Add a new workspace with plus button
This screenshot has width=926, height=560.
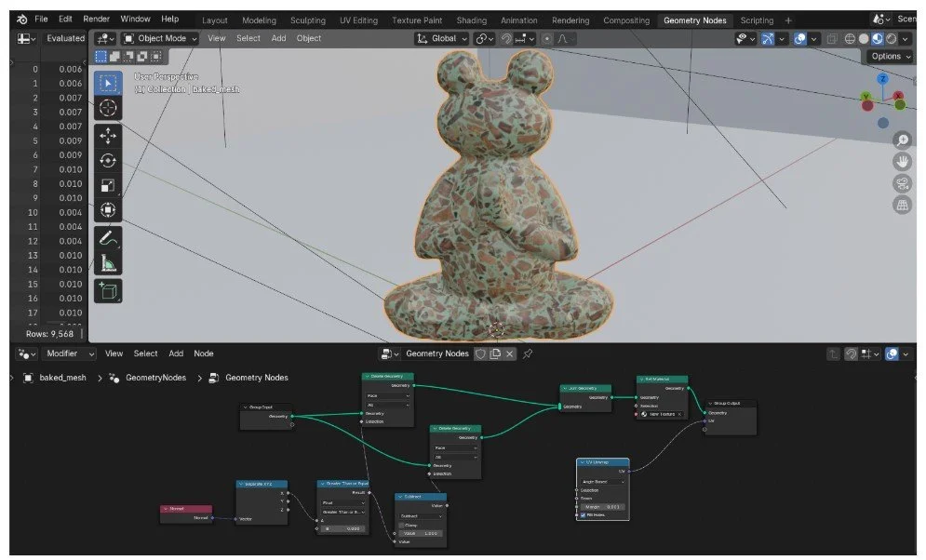pyautogui.click(x=788, y=20)
